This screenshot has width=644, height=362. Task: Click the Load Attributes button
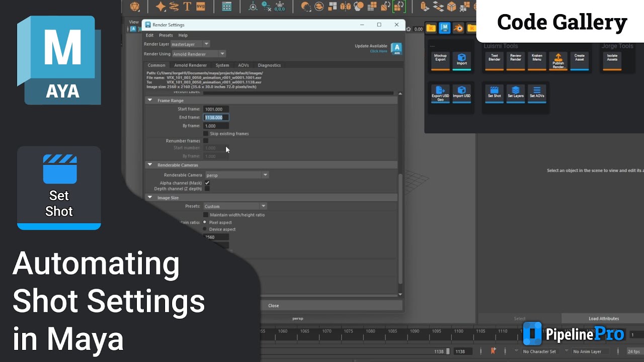[603, 318]
